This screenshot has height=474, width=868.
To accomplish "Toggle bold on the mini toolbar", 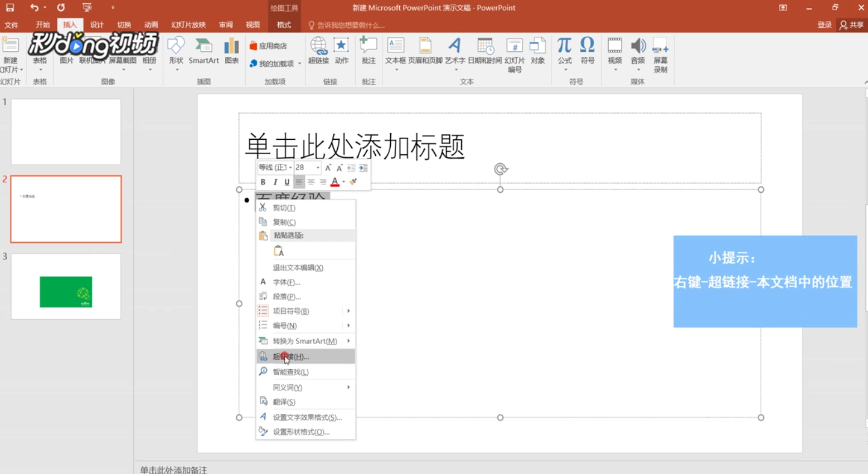I will point(263,182).
